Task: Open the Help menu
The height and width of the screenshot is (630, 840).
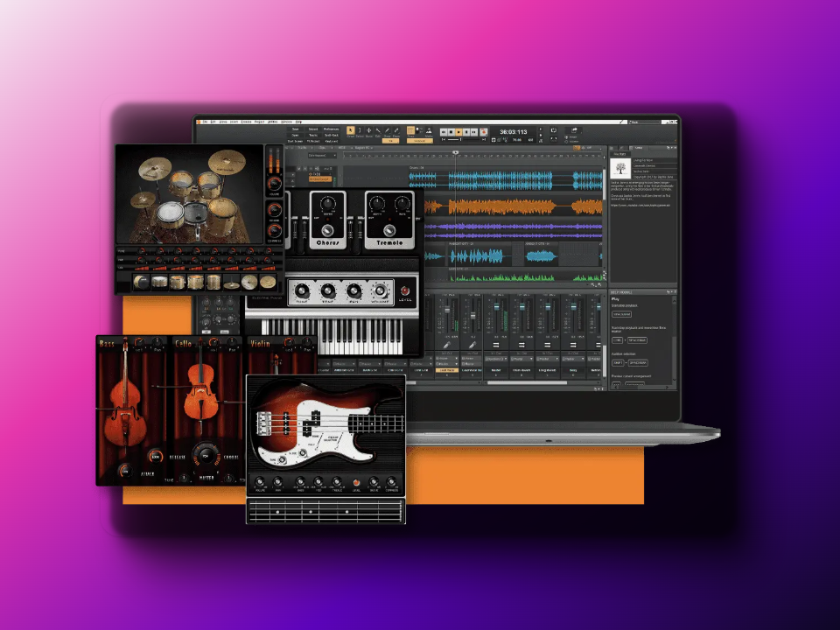Action: 298,122
